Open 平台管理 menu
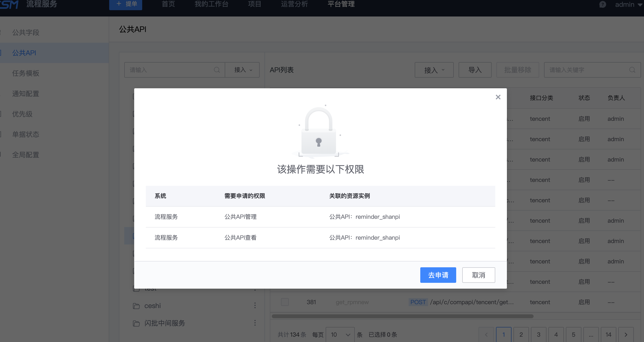 tap(341, 4)
